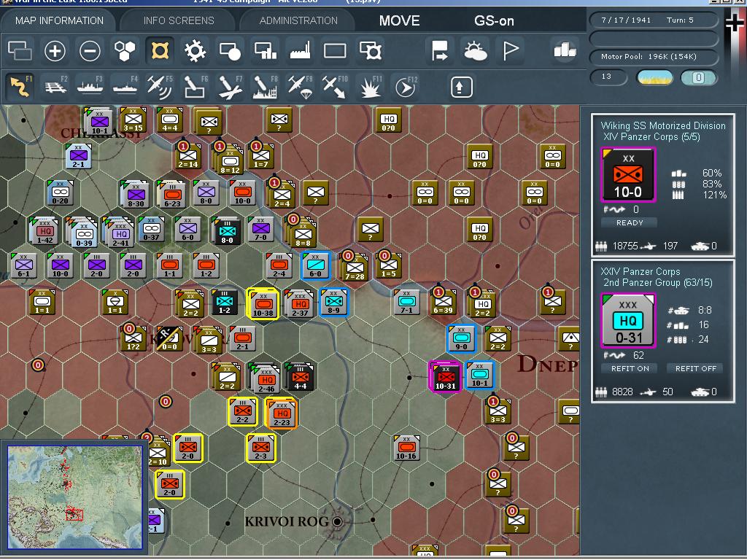Viewport: 747px width, 560px height.
Task: Click the rectangle with bar chart icon
Action: pos(266,50)
